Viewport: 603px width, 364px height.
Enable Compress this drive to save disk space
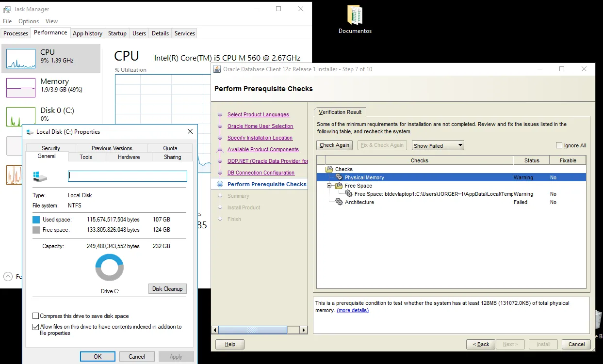tap(35, 316)
